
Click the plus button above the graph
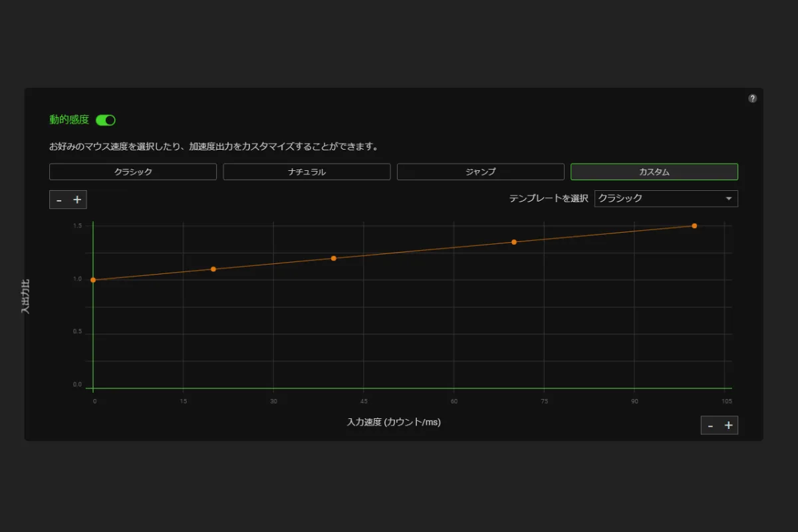[77, 199]
